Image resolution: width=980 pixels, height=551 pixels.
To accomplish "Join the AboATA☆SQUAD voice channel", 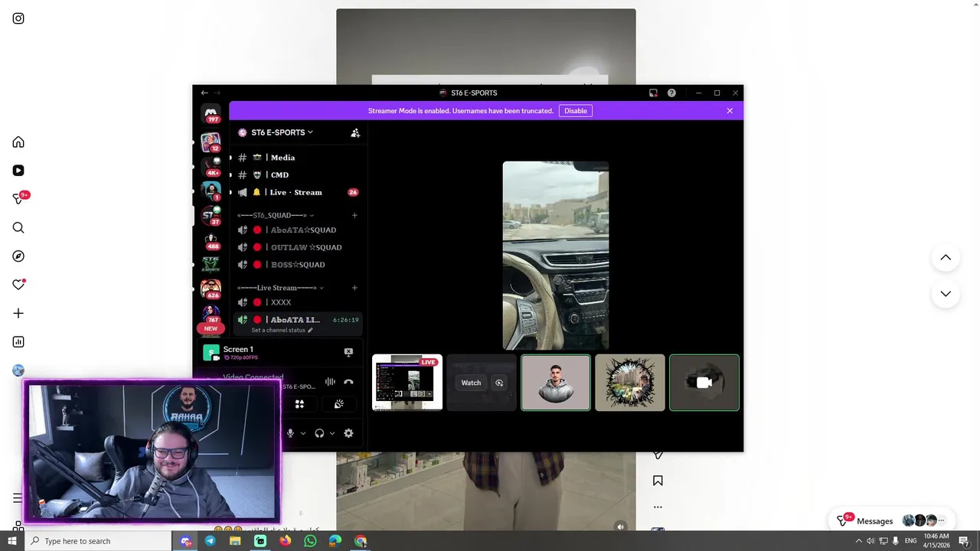I will 296,230.
